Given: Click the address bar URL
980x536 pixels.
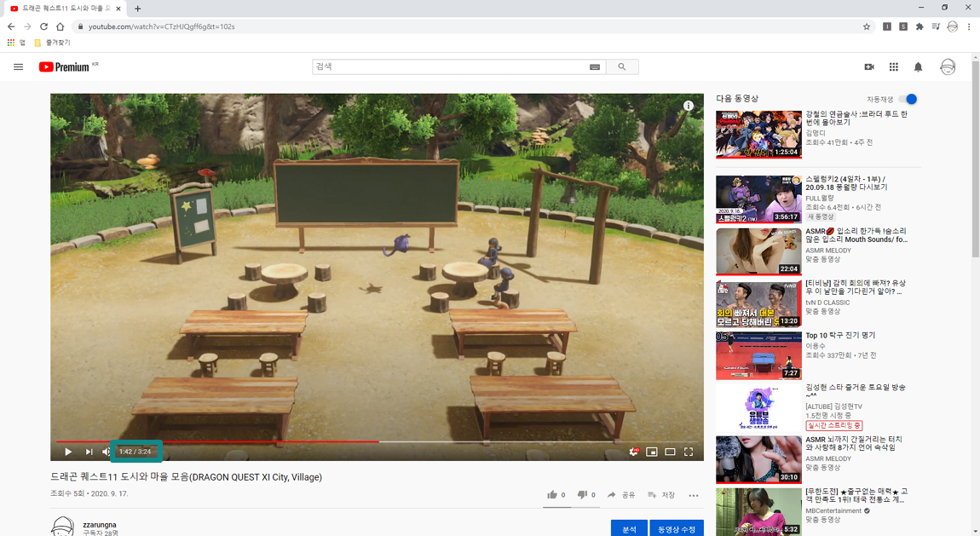Looking at the screenshot, I should [x=161, y=27].
